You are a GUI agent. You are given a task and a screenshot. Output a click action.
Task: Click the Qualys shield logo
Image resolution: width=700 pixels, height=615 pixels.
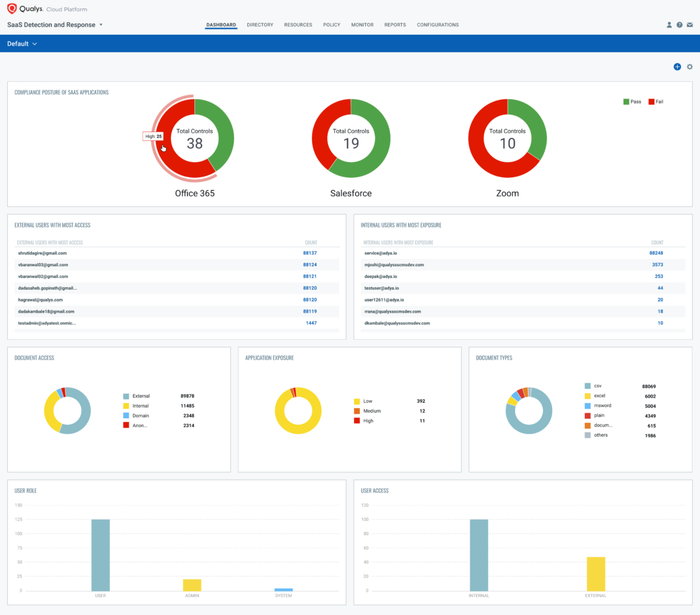12,9
